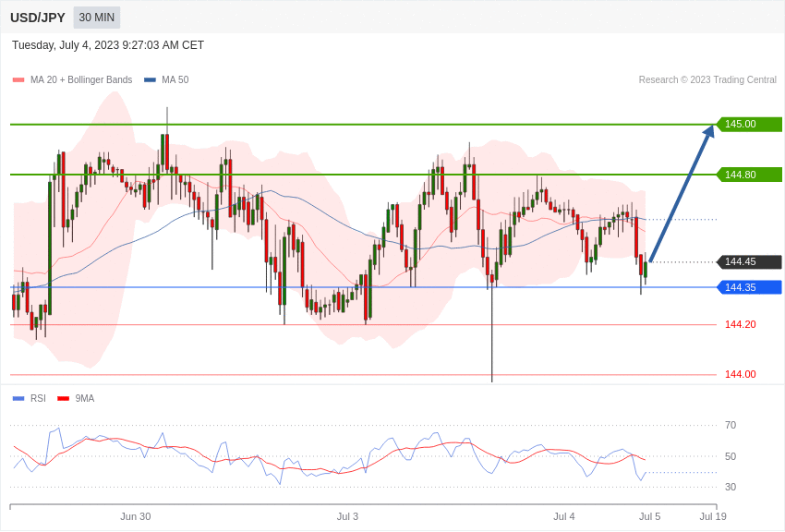Click the Jul 5 date axis label
The height and width of the screenshot is (532, 785).
pyautogui.click(x=650, y=516)
